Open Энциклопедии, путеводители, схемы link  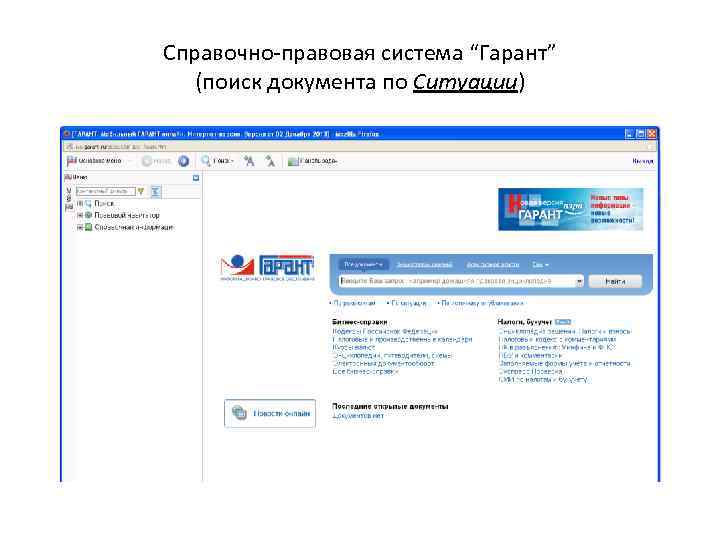click(392, 355)
